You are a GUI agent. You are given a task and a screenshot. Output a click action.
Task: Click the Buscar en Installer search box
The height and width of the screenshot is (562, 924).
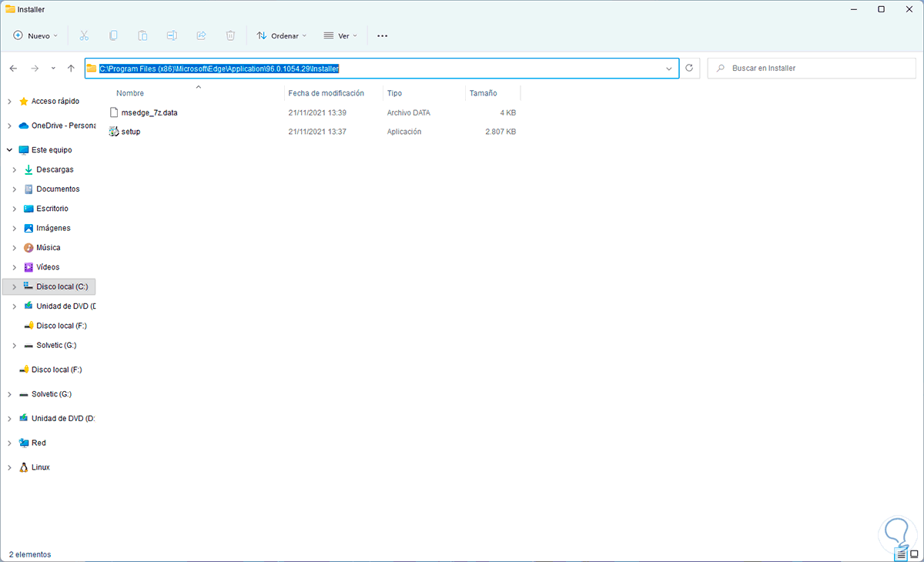point(812,68)
